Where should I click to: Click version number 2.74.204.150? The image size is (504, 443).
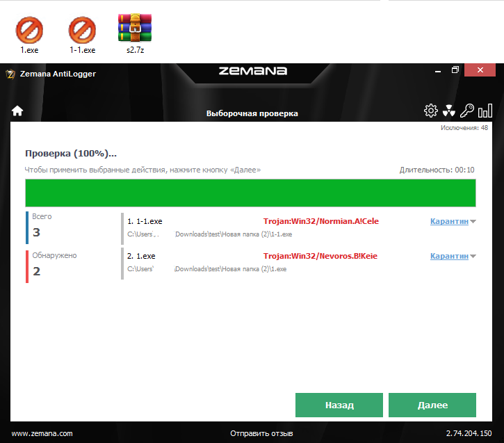click(469, 433)
